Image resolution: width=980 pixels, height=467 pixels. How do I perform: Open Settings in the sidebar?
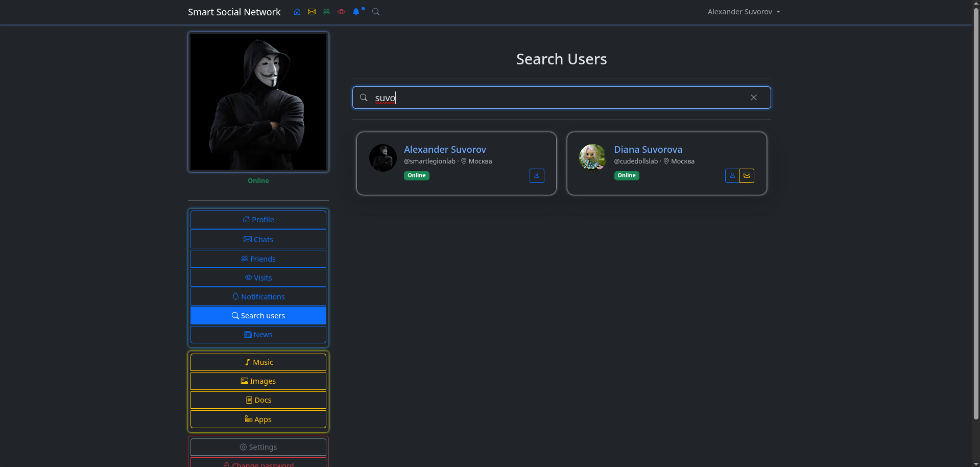tap(258, 447)
